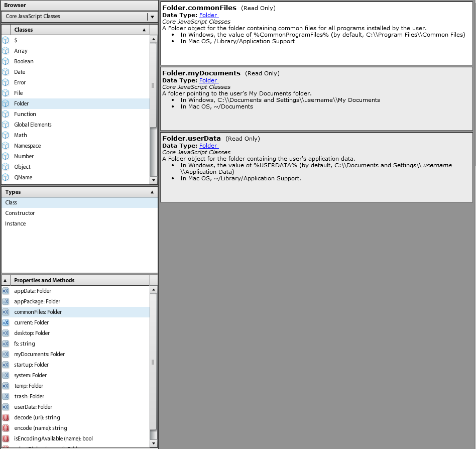
Task: Click the cube icon beside Date class
Action: tap(6, 72)
